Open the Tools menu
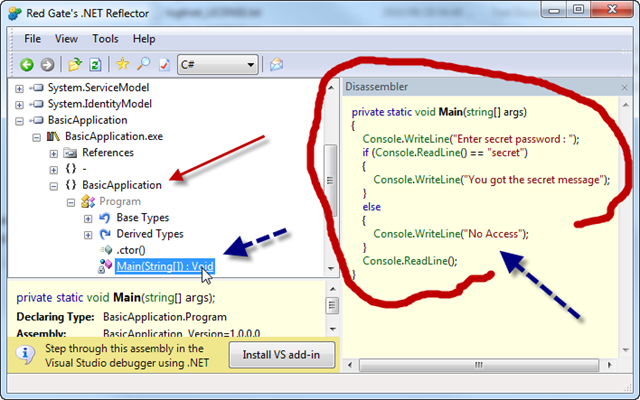Image resolution: width=640 pixels, height=400 pixels. click(x=105, y=39)
